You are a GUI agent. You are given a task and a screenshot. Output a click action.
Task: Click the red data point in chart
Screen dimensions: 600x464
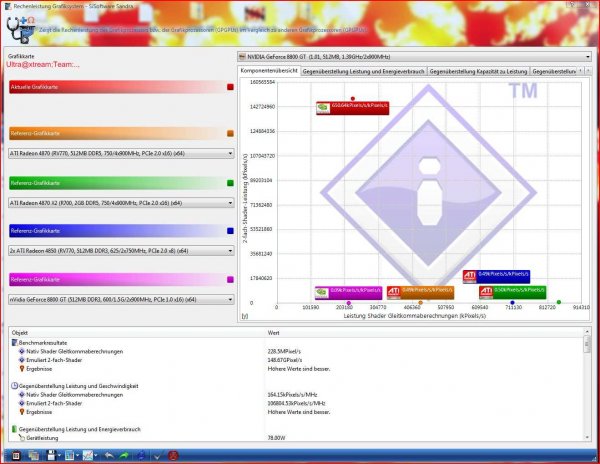pyautogui.click(x=353, y=99)
